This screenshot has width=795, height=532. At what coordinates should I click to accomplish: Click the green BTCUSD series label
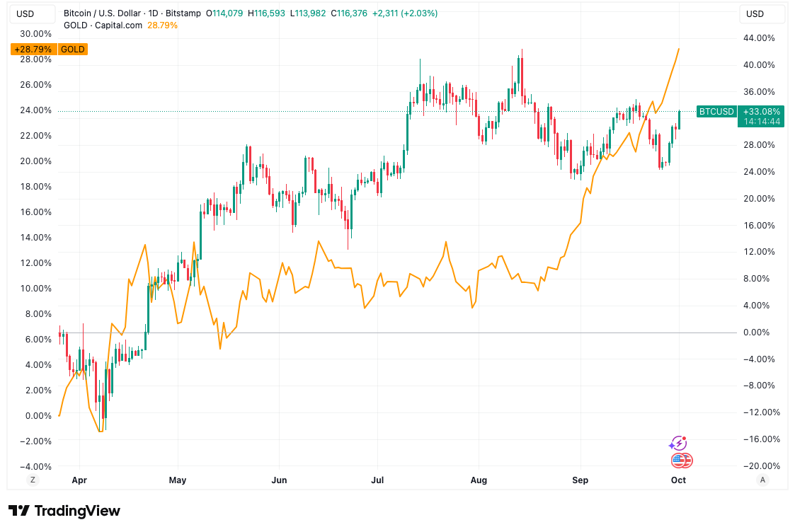click(716, 111)
